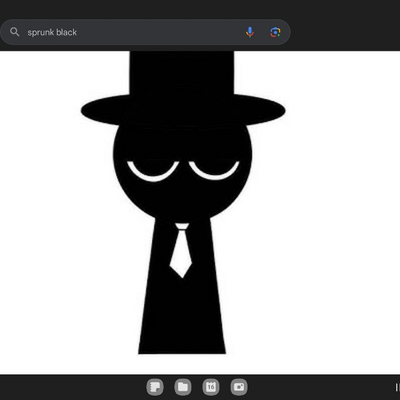The height and width of the screenshot is (400, 400).
Task: Click the magnifying glass search icon
Action: click(x=14, y=32)
